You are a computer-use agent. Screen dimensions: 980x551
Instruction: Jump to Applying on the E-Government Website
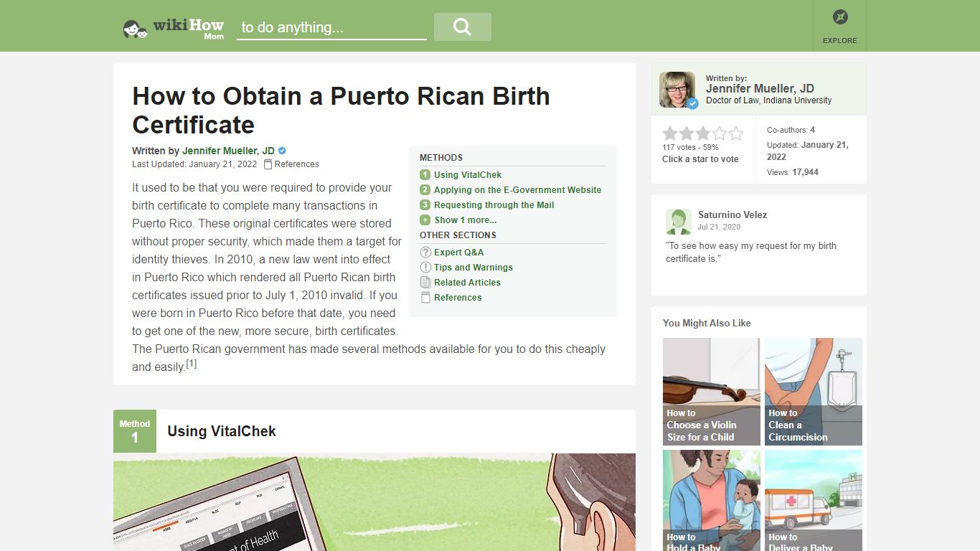click(517, 190)
